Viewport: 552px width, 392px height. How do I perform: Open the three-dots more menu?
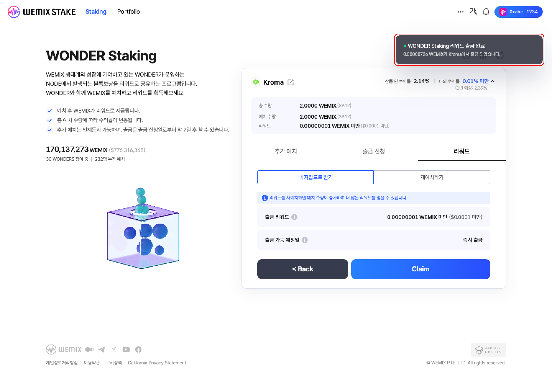[x=460, y=12]
